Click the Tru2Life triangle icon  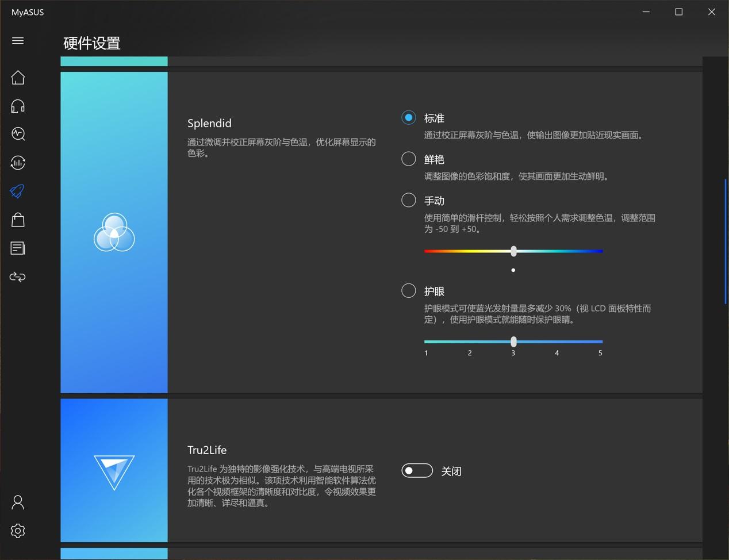click(114, 472)
